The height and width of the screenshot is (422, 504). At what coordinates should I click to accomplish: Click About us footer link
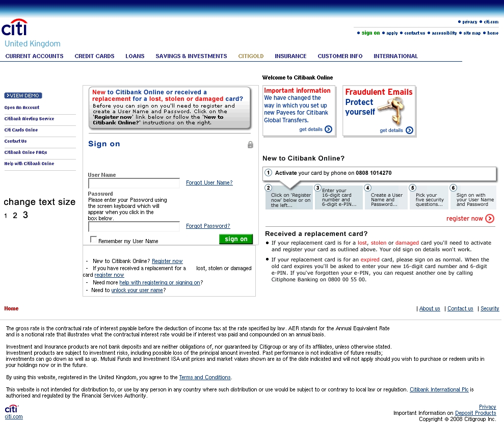pyautogui.click(x=430, y=308)
